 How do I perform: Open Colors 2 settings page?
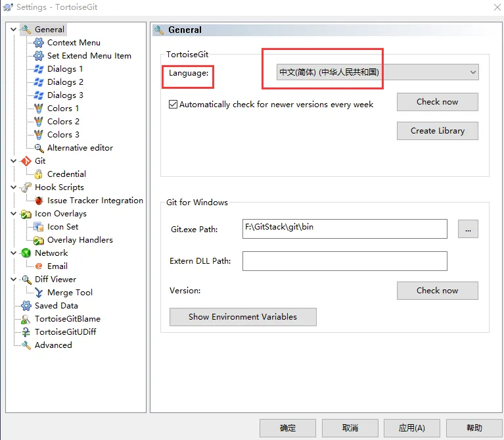coord(63,122)
